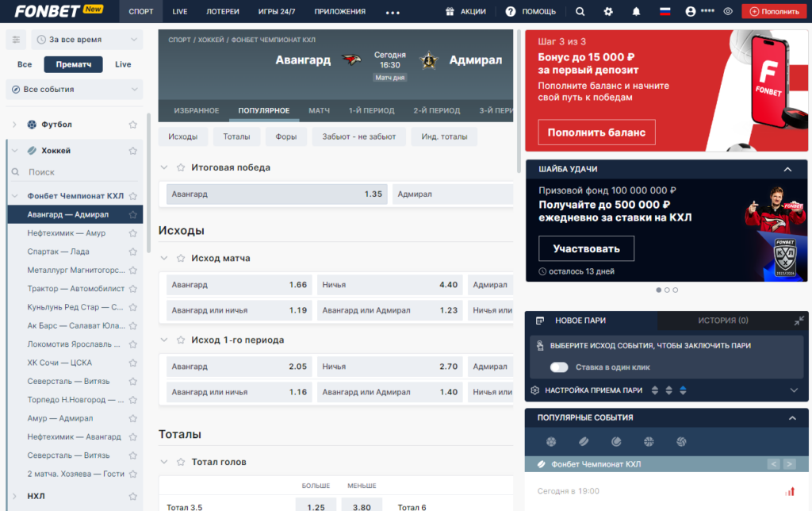
Task: Switch to Матч tab
Action: [319, 110]
